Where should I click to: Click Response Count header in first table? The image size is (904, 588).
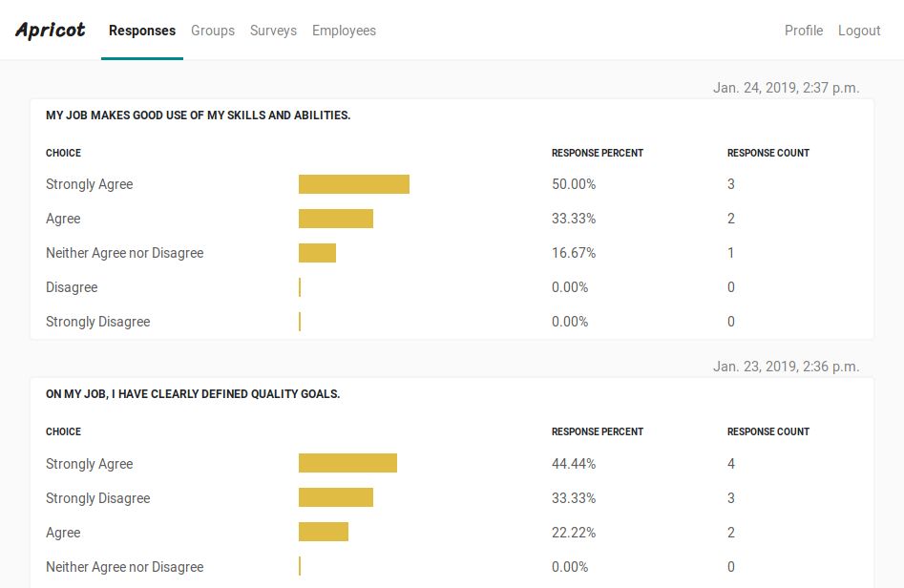pyautogui.click(x=768, y=153)
